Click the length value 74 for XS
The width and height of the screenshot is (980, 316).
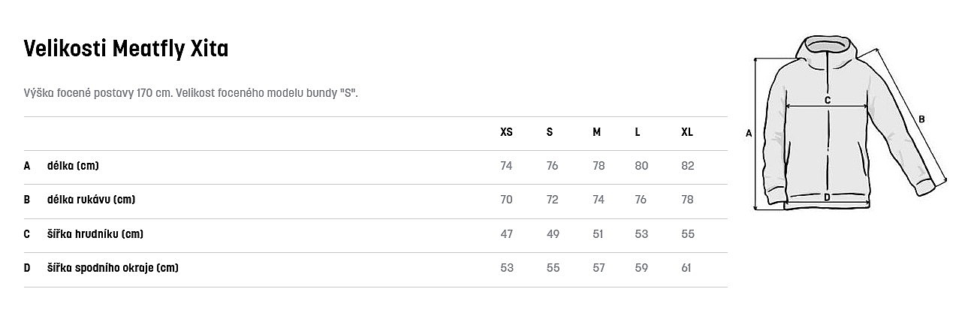(x=506, y=166)
